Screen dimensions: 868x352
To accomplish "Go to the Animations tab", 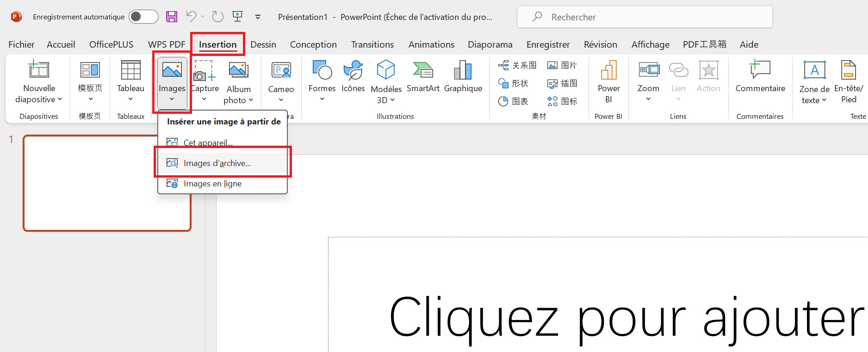I will 431,44.
